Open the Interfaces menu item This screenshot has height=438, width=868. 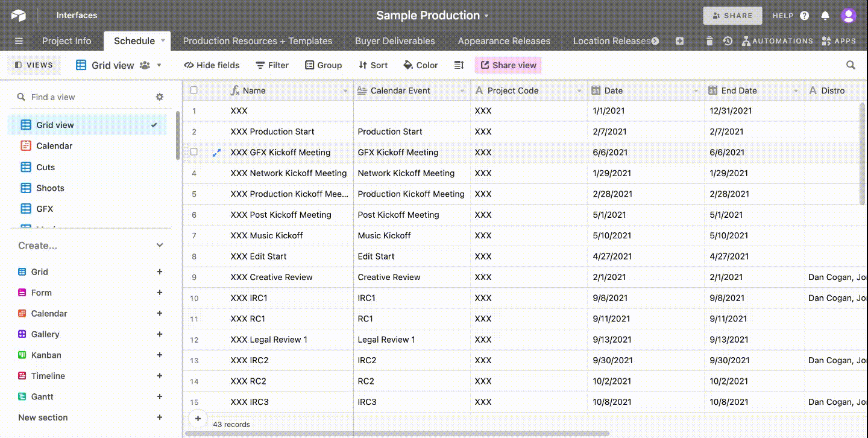click(76, 14)
